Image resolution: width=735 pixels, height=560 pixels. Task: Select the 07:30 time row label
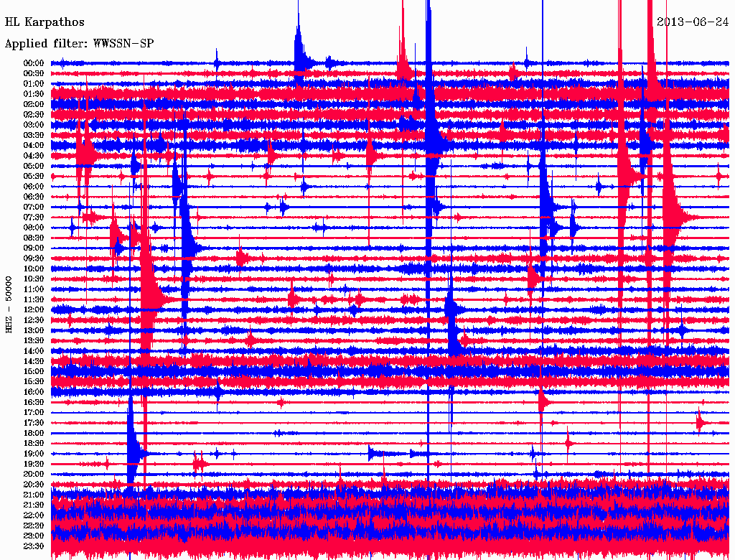point(34,218)
